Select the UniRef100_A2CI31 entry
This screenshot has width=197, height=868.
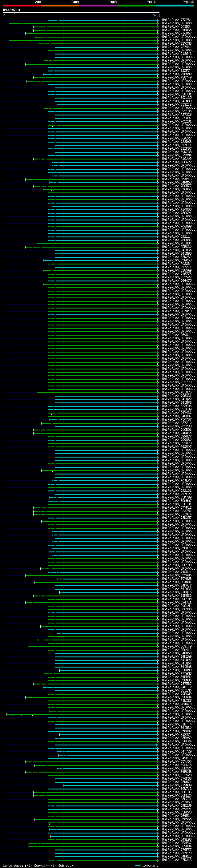point(177,504)
